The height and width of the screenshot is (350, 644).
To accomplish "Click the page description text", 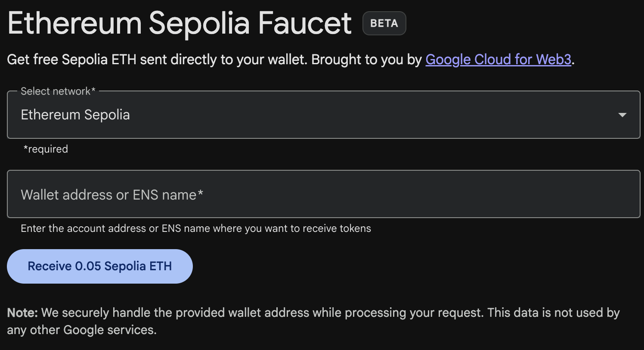I will click(x=289, y=59).
